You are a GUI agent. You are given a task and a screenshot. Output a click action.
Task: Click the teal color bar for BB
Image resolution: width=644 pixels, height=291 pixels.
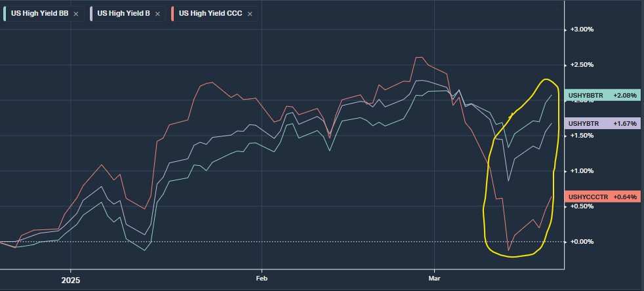5,13
